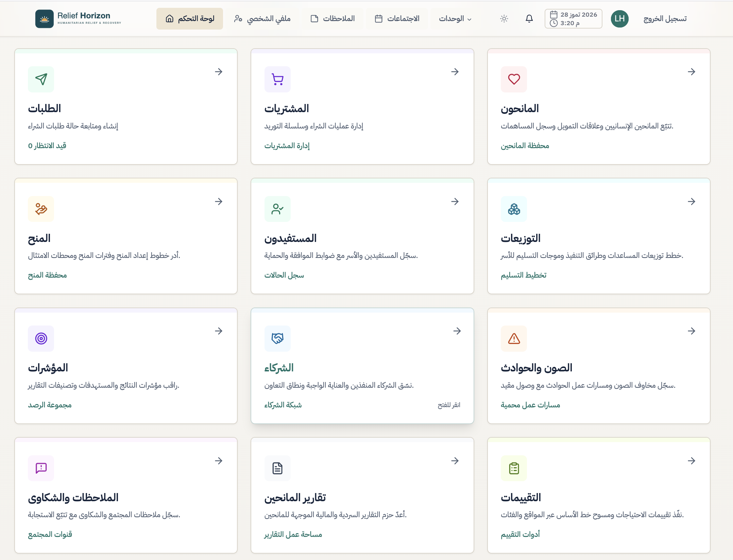
Task: Click the التقييمات card title
Action: [521, 498]
